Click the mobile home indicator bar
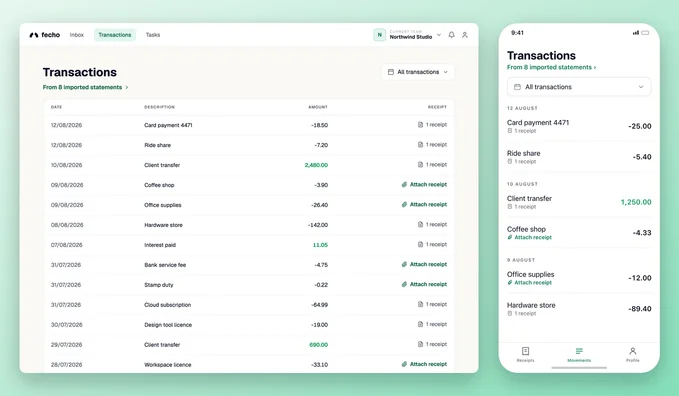This screenshot has height=396, width=679. pyautogui.click(x=579, y=368)
